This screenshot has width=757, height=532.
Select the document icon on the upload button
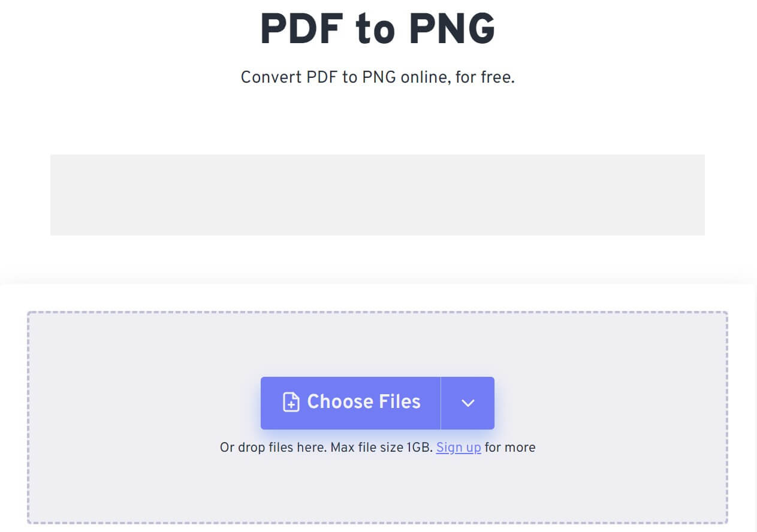[x=291, y=403]
